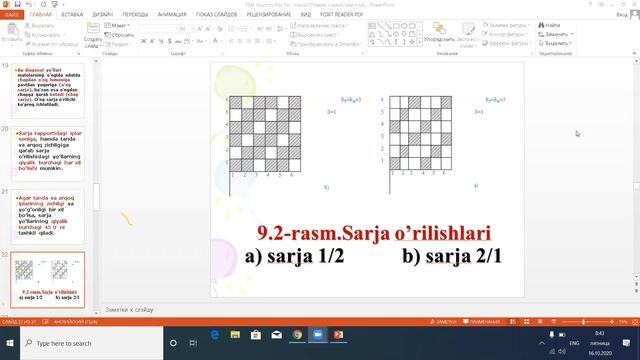The image size is (640, 360).
Task: Click the Cut (Вырезать) button
Action: tap(40, 25)
